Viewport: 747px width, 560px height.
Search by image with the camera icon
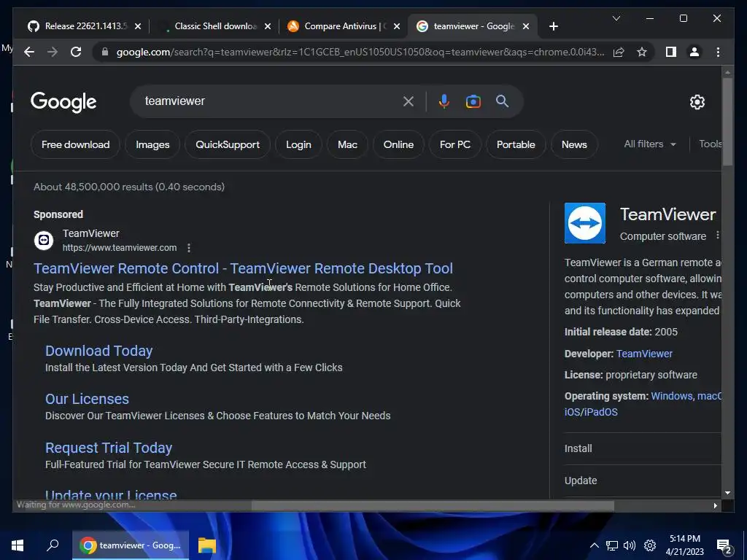click(473, 101)
